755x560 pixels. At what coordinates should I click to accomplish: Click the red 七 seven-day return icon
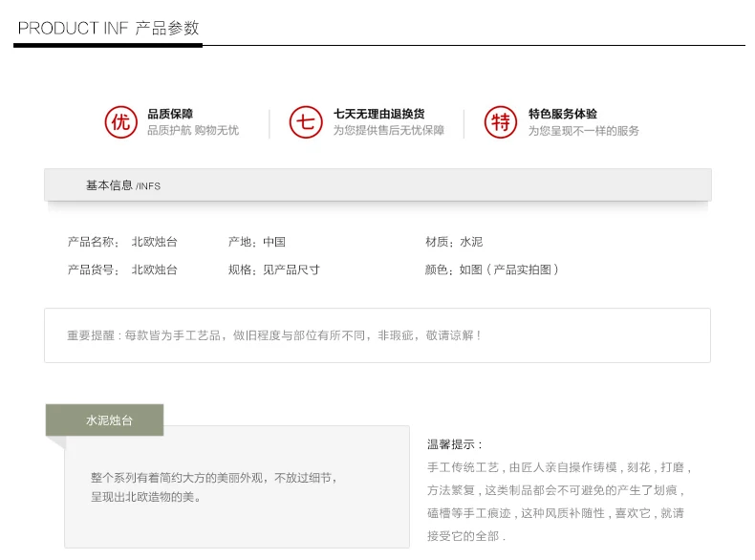306,121
